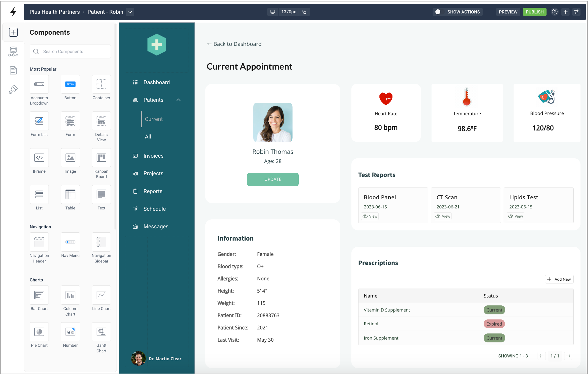Open the data sources database icon
Viewport: 588px width, 375px height.
coord(13,52)
